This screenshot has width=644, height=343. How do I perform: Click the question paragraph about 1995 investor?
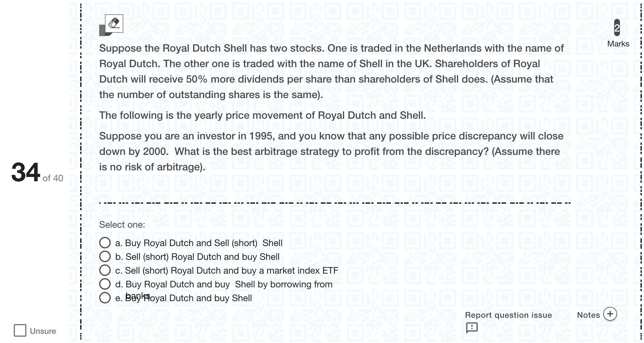(x=331, y=151)
